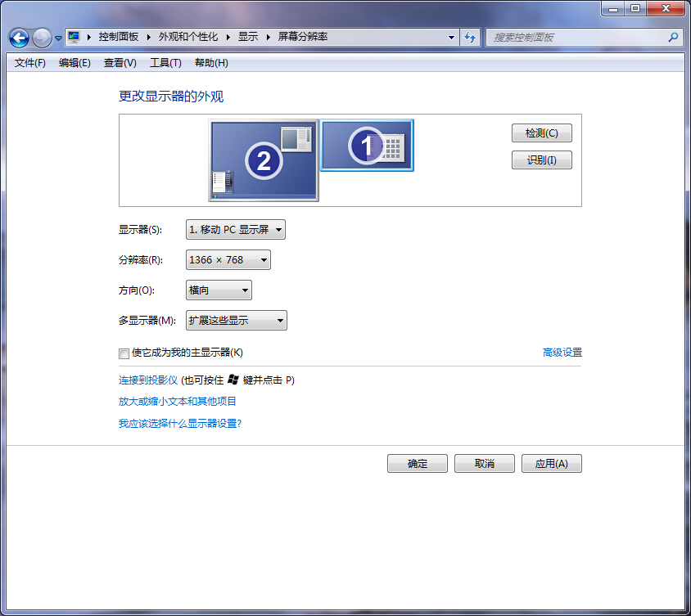This screenshot has width=691, height=616.
Task: Close the screen resolution window
Action: click(666, 8)
